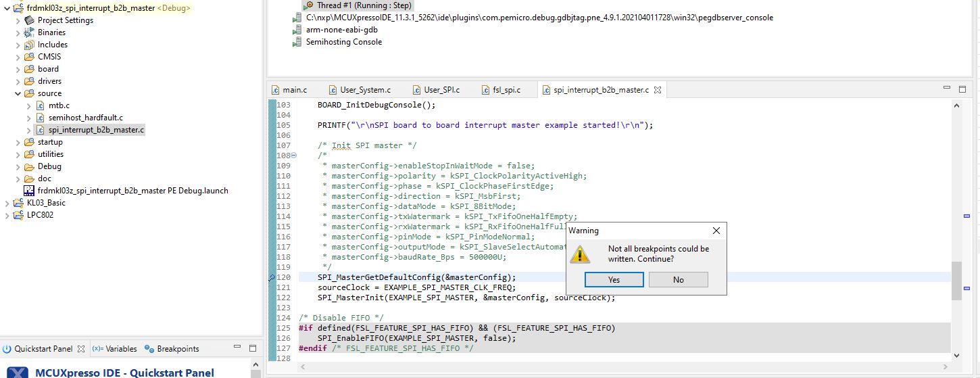
Task: Click the editor scrollbar up arrow
Action: point(956,105)
